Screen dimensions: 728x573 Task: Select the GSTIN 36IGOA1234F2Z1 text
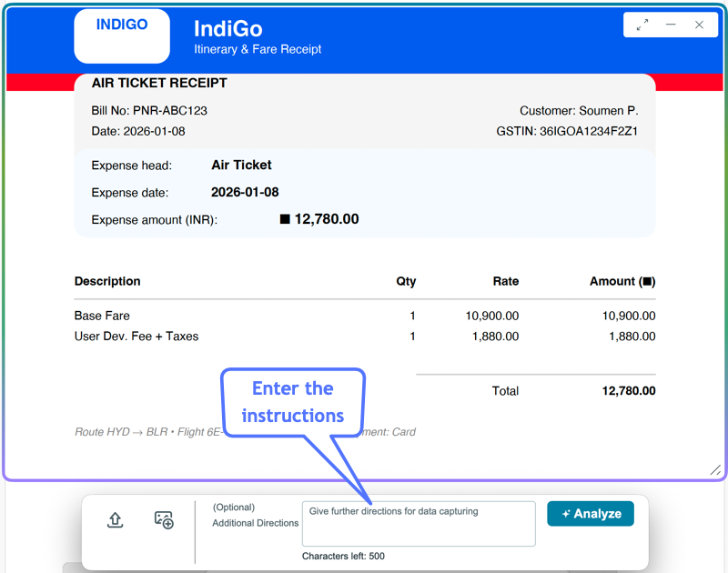click(567, 131)
